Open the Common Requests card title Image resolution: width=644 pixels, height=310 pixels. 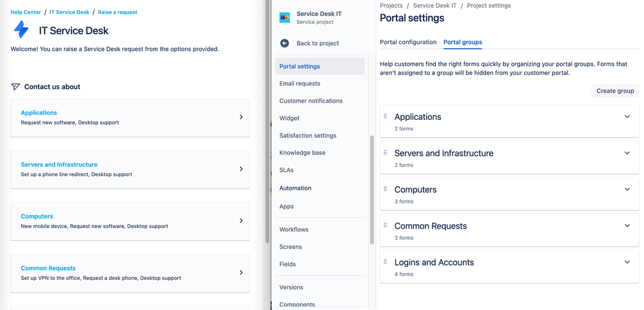(48, 268)
